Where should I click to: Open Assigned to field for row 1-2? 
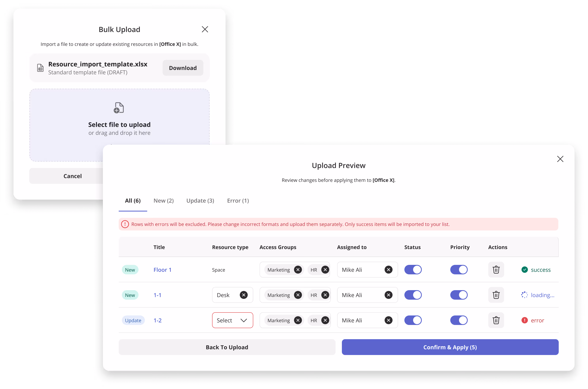[367, 320]
